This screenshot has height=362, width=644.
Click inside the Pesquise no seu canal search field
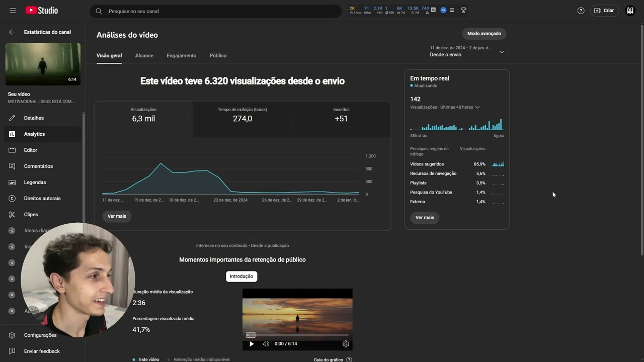tap(215, 11)
